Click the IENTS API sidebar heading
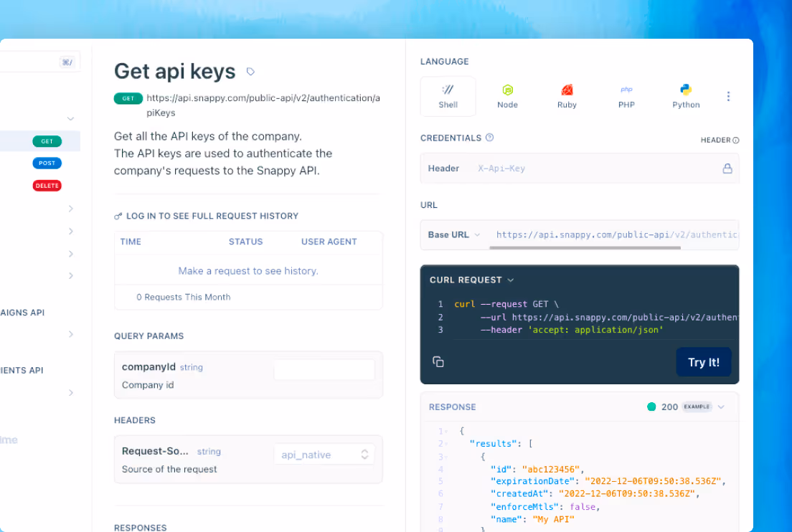This screenshot has width=792, height=532. (x=22, y=370)
